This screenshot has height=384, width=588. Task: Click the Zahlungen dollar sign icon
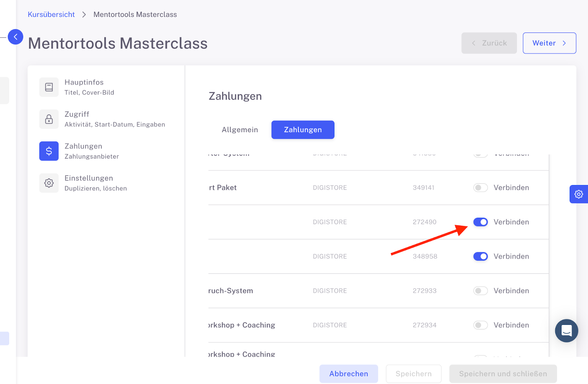tap(49, 151)
